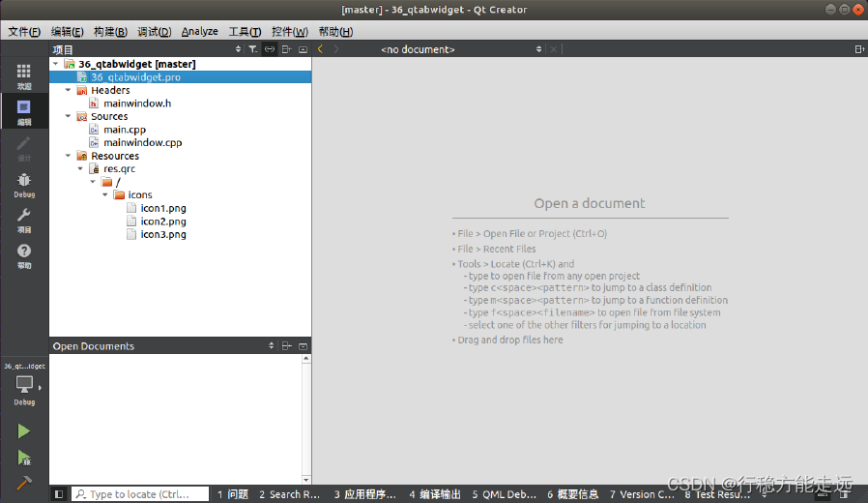Open the 3 应用程序 output pane

coord(364,494)
